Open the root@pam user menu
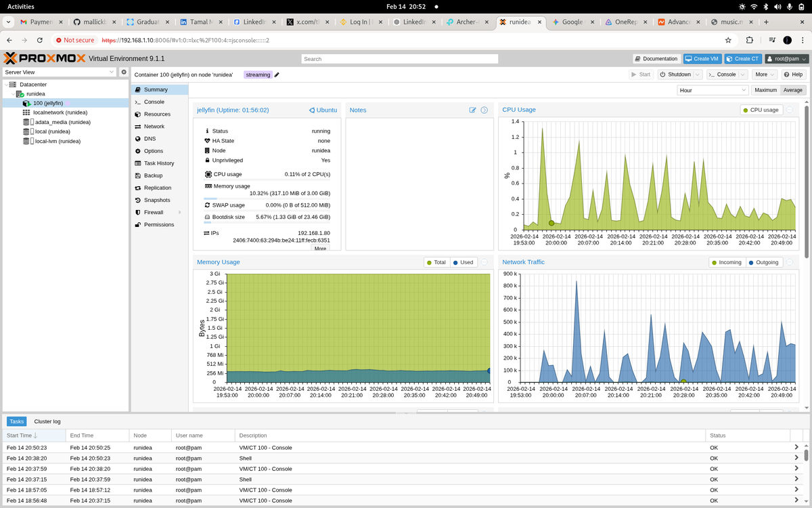The height and width of the screenshot is (508, 812). point(787,59)
